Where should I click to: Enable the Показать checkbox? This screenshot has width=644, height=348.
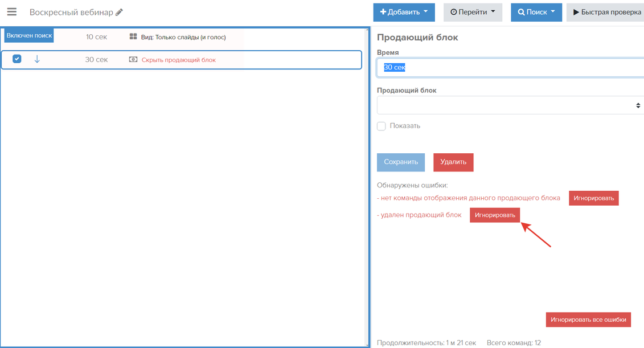click(x=382, y=126)
